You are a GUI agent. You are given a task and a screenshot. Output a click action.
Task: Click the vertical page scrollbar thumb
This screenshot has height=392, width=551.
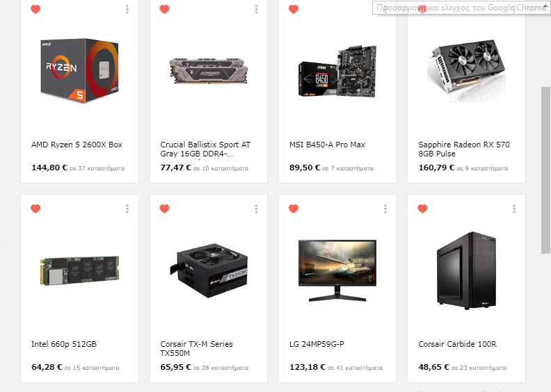point(545,170)
